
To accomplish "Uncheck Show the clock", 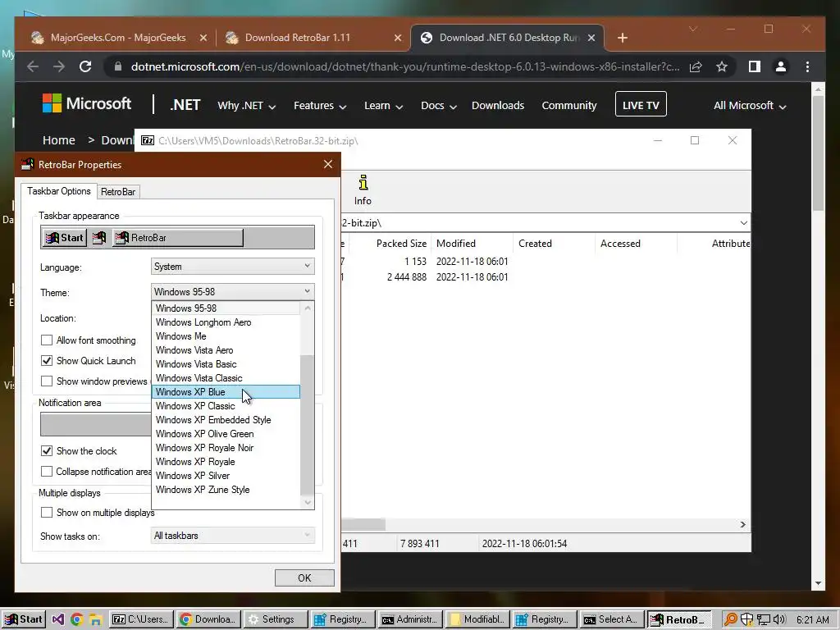I will 47,451.
